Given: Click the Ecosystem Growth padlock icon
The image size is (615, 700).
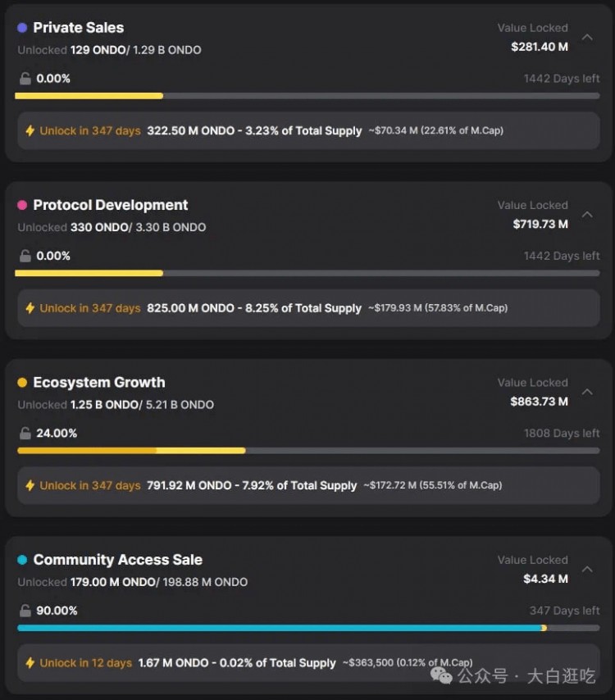Looking at the screenshot, I should (x=25, y=433).
